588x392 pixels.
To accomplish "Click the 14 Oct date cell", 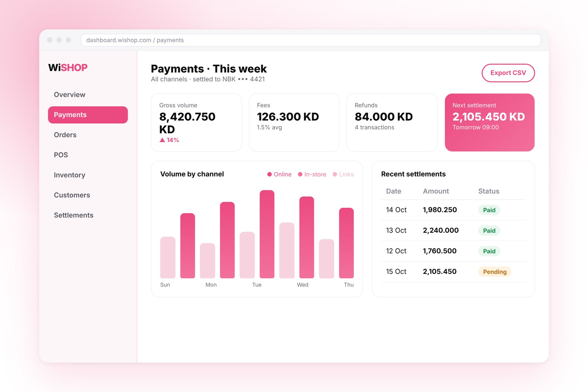I will coord(396,210).
